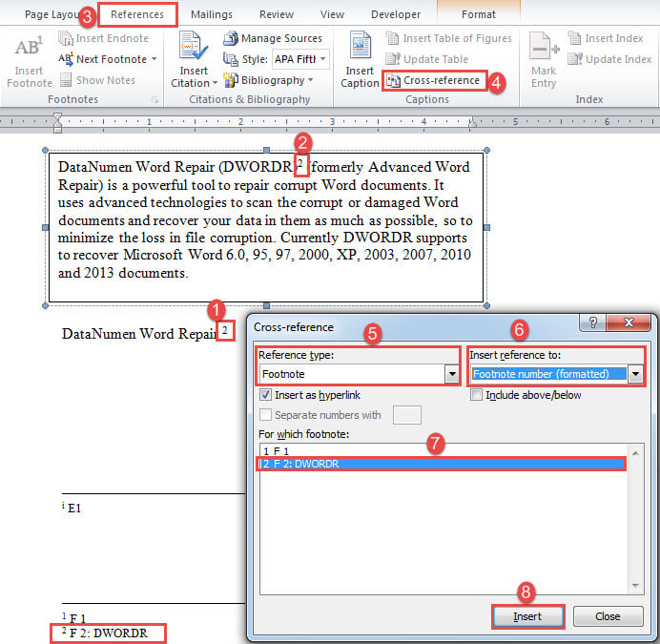
Task: Click the Close button in dialog
Action: [x=608, y=616]
